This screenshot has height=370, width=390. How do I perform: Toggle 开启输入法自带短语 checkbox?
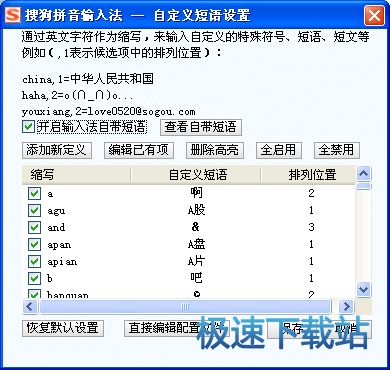coord(28,127)
